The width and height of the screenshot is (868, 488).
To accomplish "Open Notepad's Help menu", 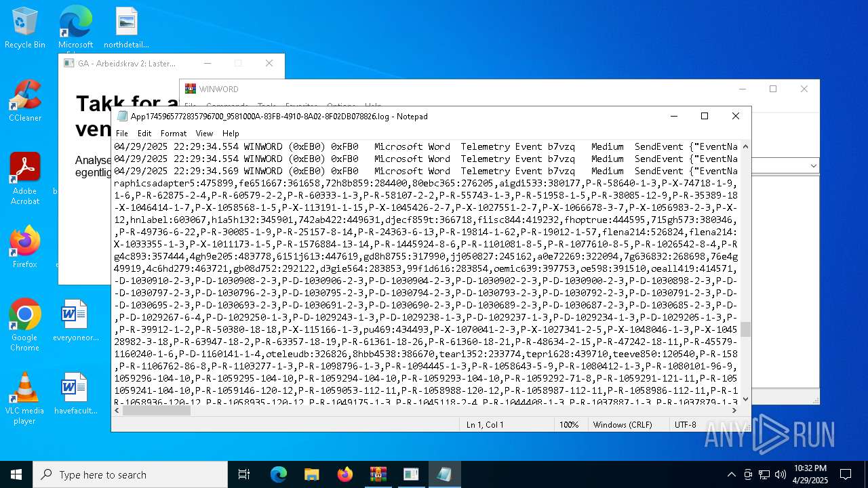I will (x=231, y=134).
